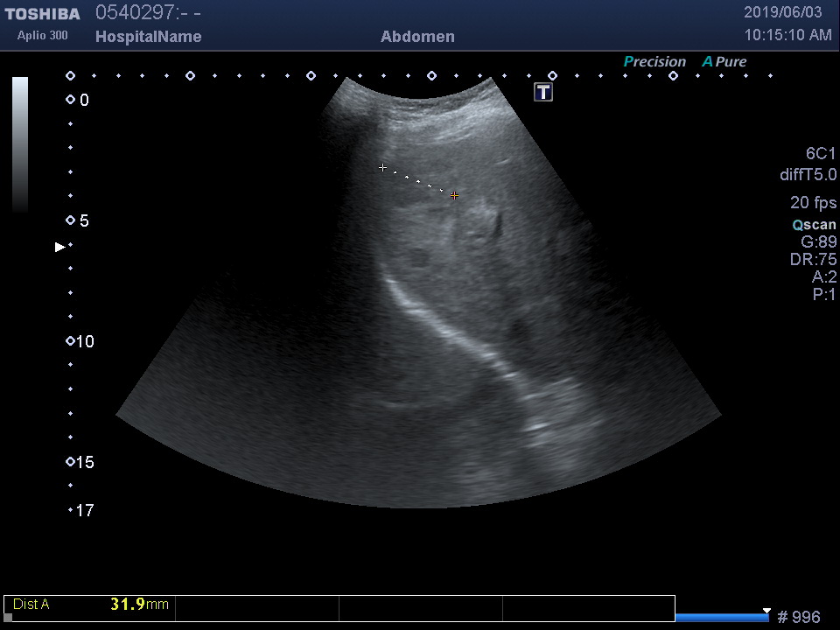Viewport: 840px width, 630px height.
Task: Click the blue cine frame progress bar
Action: pos(721,618)
